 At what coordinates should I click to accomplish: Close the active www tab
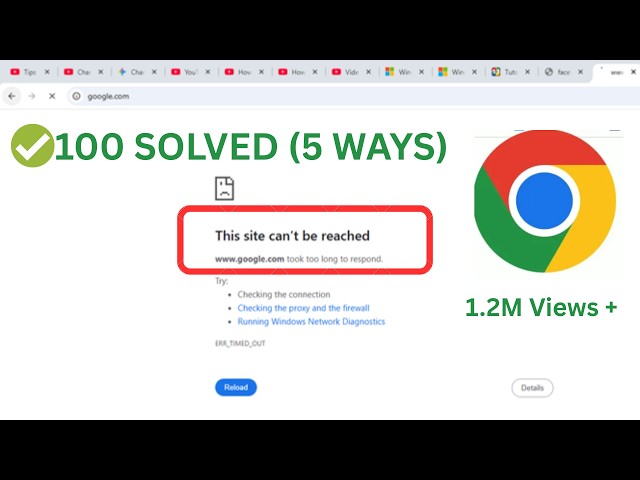[633, 72]
